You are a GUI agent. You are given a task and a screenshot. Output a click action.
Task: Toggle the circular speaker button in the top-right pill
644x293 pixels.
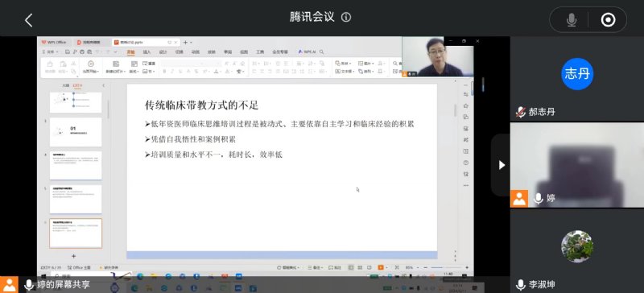pos(609,20)
